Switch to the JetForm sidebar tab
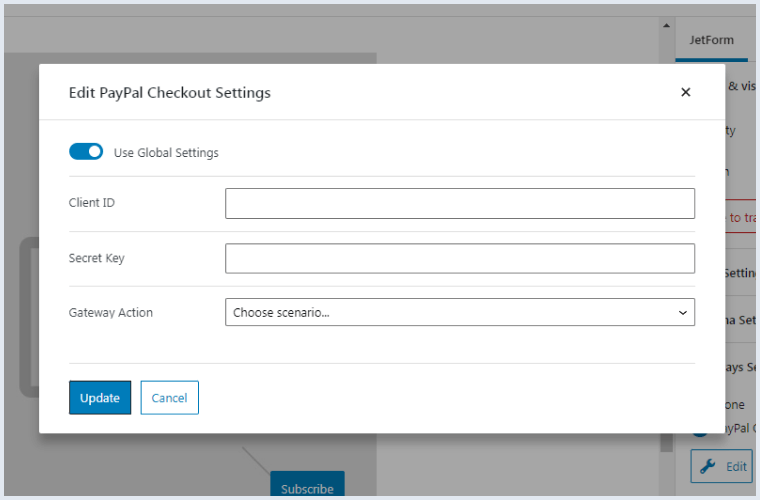Screen dimensions: 760x500 coord(711,40)
